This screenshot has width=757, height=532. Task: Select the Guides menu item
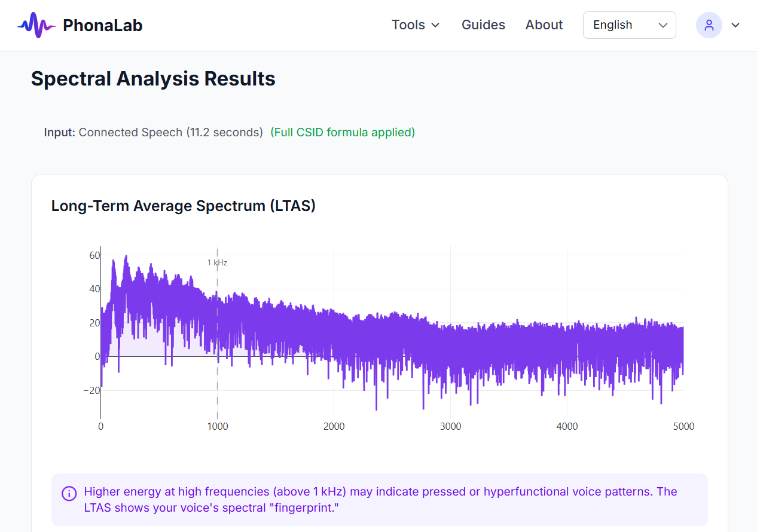(483, 25)
